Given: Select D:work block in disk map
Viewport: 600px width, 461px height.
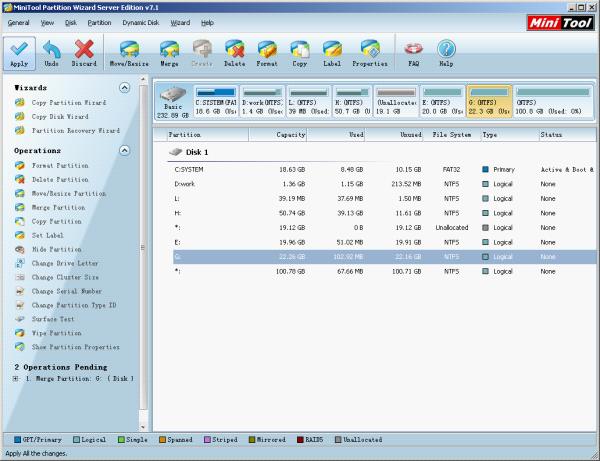Looking at the screenshot, I should pos(262,102).
